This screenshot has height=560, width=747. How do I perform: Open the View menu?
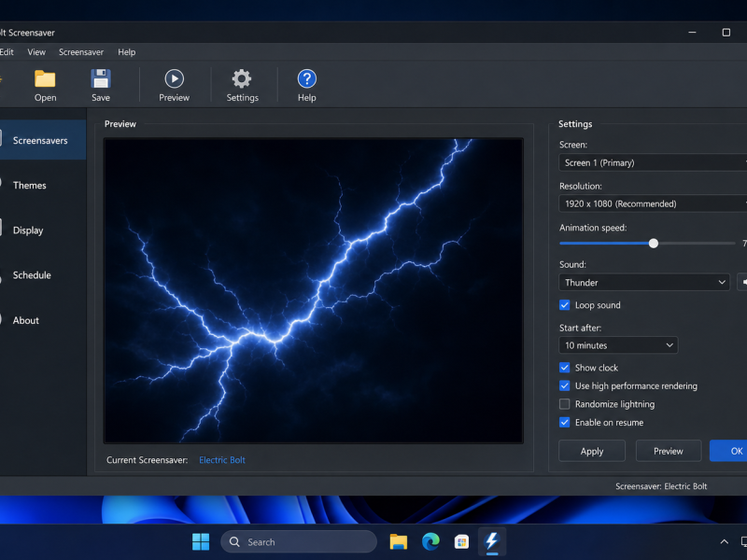[36, 52]
